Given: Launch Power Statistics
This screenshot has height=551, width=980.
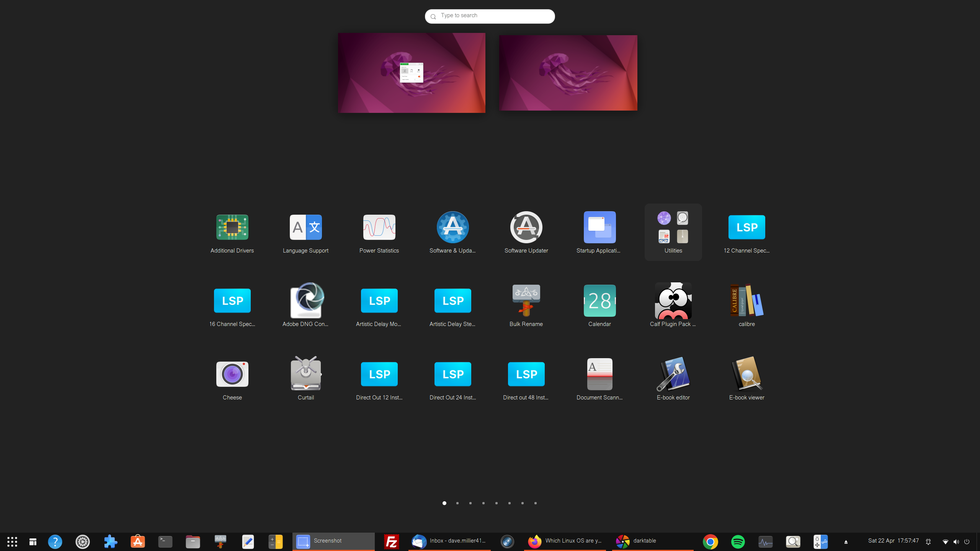Looking at the screenshot, I should pos(379,227).
